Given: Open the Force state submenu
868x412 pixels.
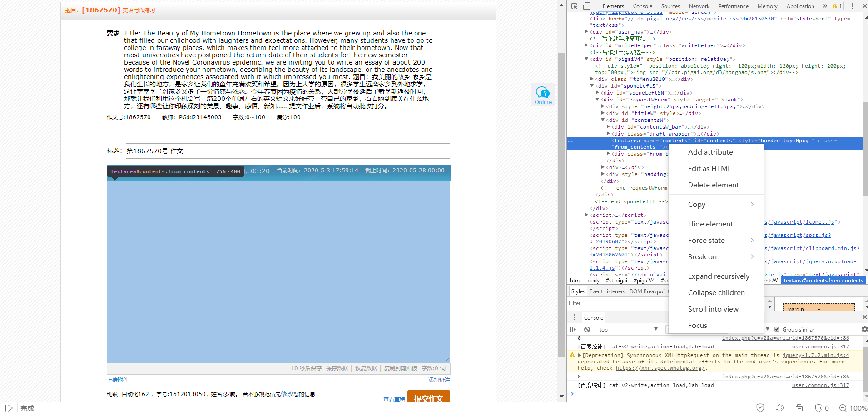Looking at the screenshot, I should (x=716, y=241).
